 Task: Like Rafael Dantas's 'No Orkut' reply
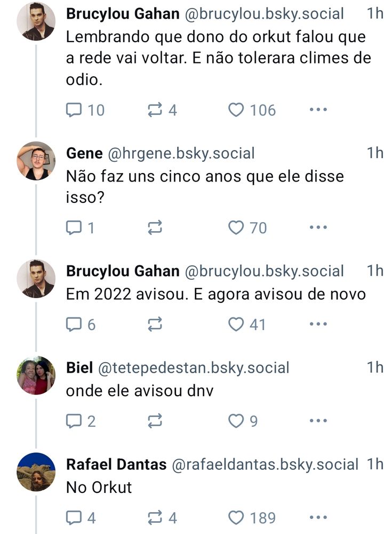pyautogui.click(x=236, y=517)
